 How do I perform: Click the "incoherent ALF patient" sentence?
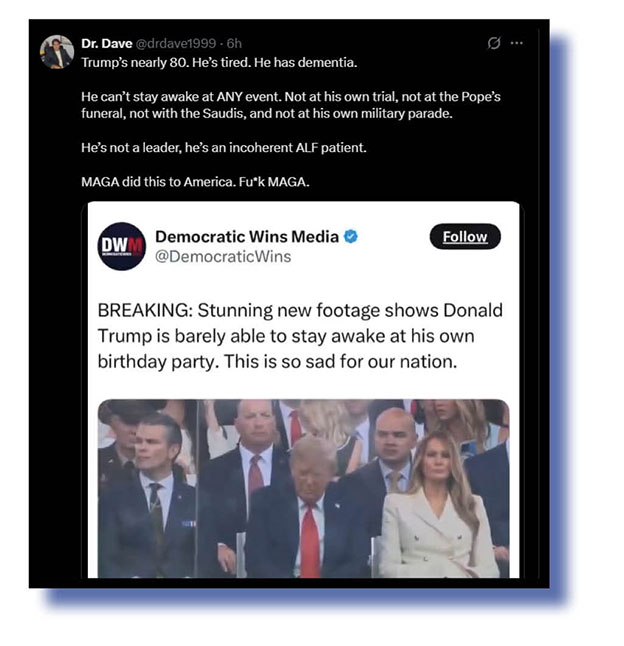point(224,147)
